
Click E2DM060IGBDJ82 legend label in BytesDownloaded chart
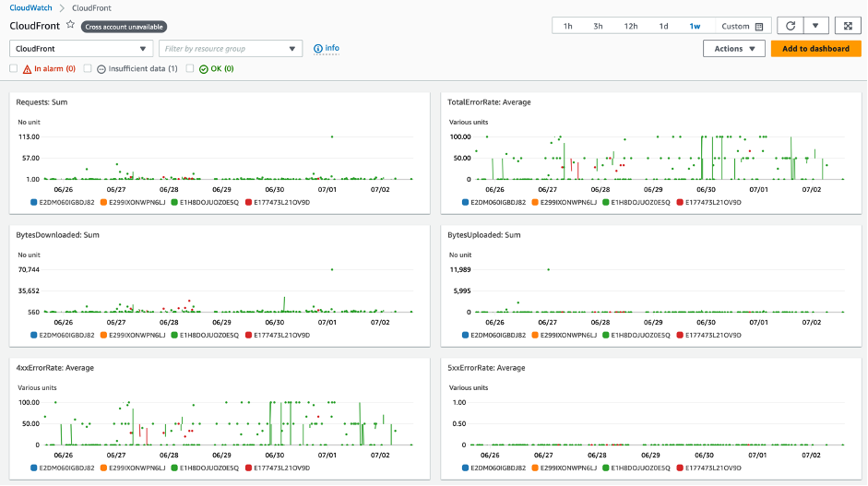[67, 336]
